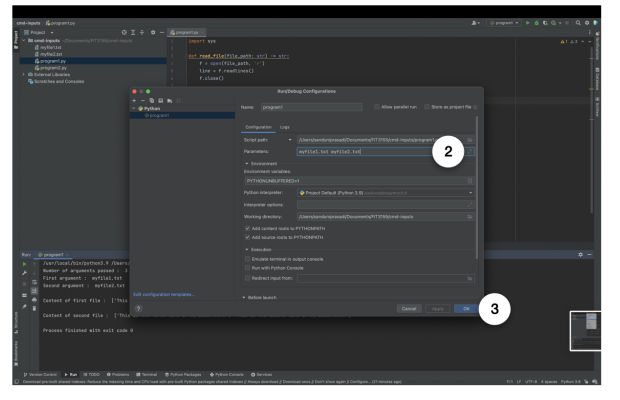Open the help question mark in the dialog

coord(138,309)
